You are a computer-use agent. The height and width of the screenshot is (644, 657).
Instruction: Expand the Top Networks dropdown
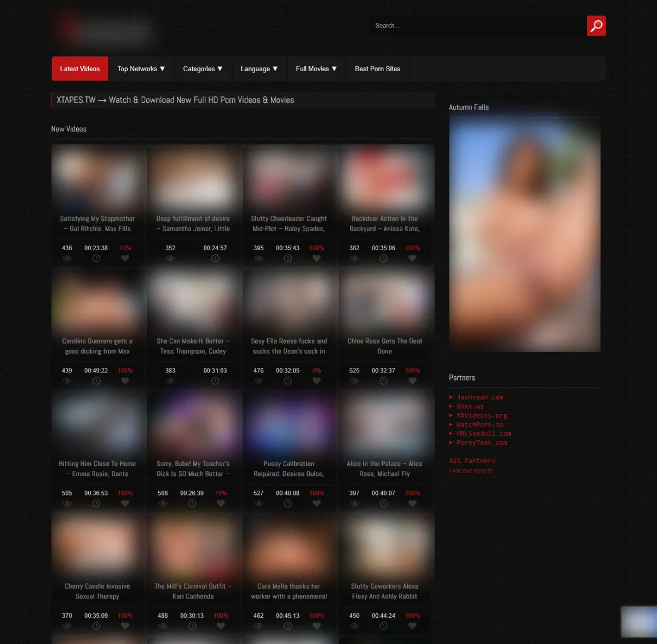[x=141, y=69]
